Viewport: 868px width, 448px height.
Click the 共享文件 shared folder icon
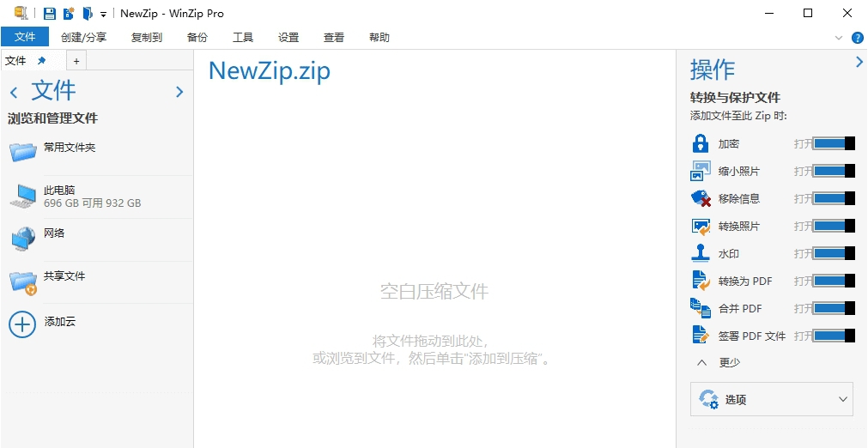(x=23, y=282)
